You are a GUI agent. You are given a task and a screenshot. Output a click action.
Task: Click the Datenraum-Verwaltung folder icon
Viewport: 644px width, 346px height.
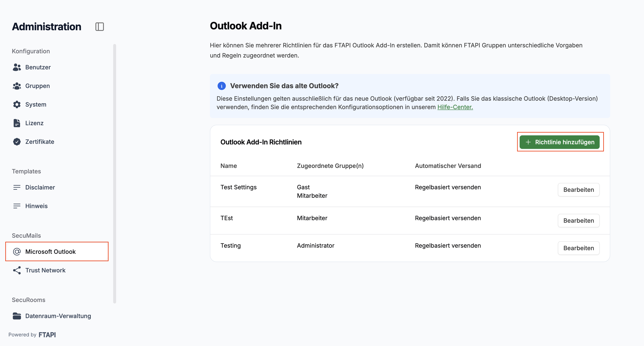[17, 316]
